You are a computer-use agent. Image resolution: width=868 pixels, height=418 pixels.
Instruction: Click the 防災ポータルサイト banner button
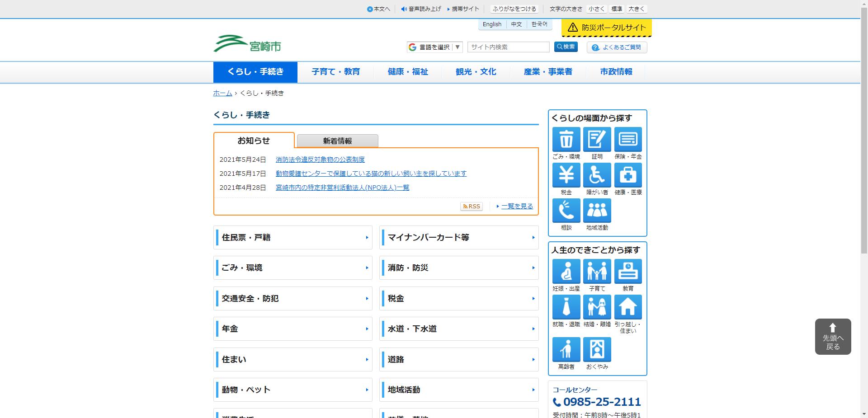pos(606,28)
